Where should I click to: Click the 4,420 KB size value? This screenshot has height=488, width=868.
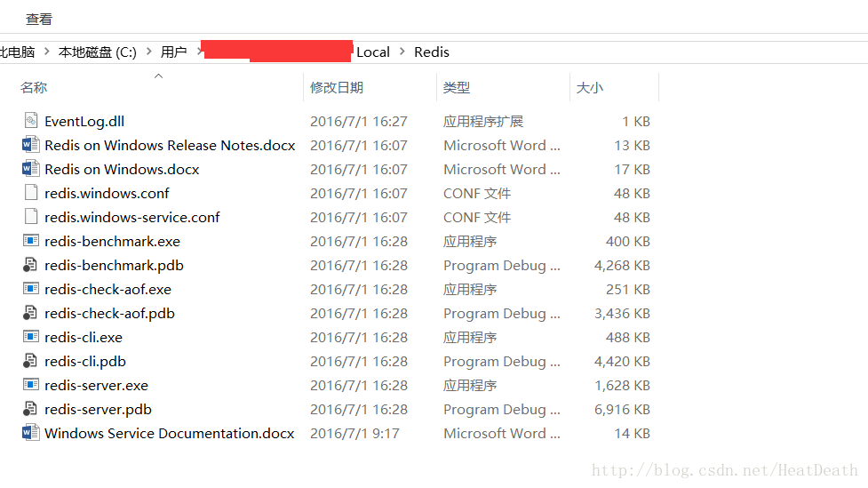click(622, 361)
